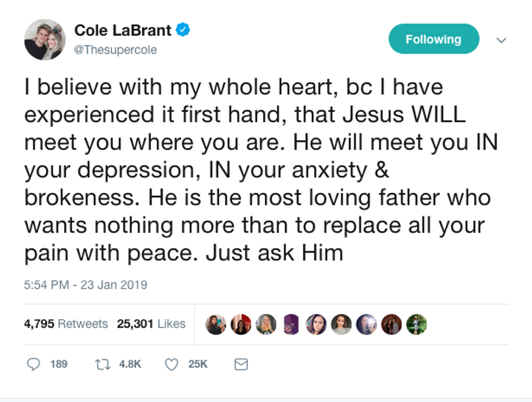This screenshot has width=532, height=402.
Task: Open Cole LaBrant's profile picture
Action: click(x=45, y=40)
